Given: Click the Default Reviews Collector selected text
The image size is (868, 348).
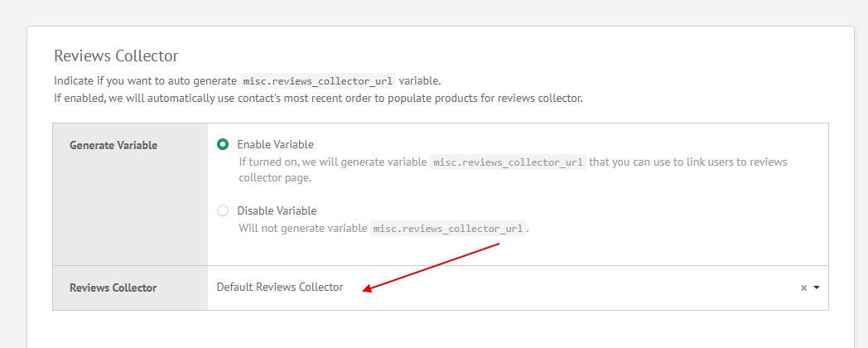Looking at the screenshot, I should coord(279,287).
